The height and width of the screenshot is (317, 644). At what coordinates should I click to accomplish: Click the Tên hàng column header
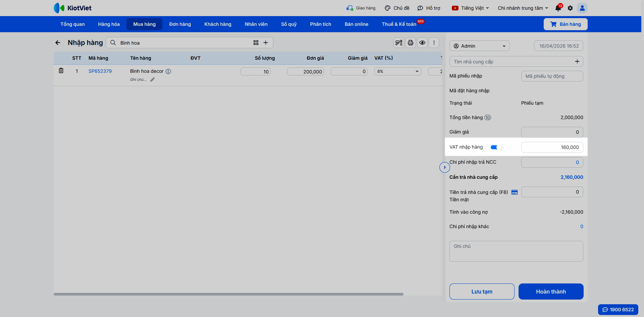click(x=141, y=58)
